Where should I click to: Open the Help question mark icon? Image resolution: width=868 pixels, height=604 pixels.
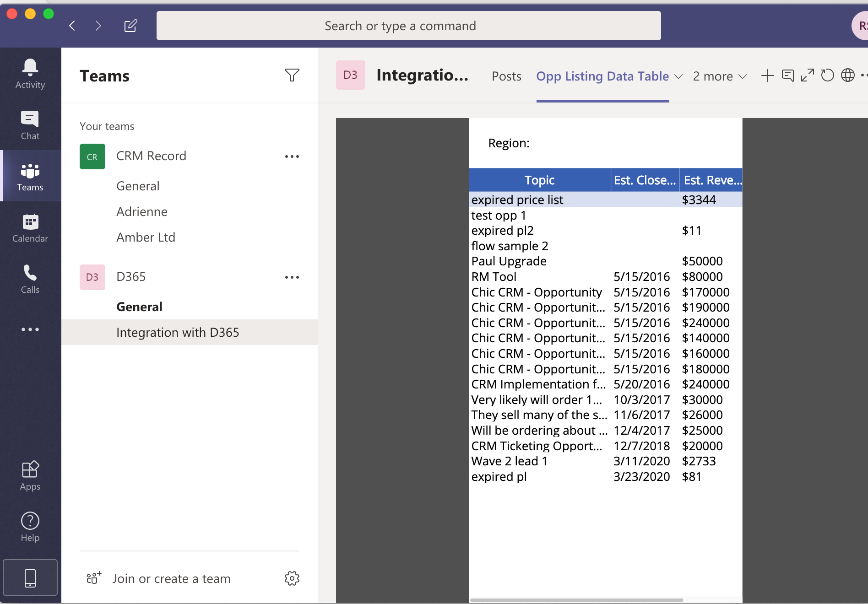coord(30,527)
